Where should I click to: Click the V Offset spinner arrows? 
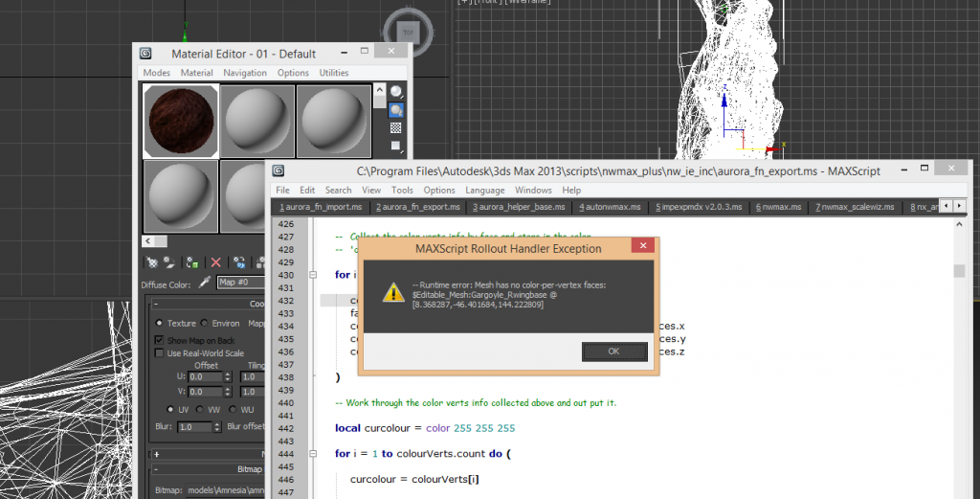click(228, 392)
